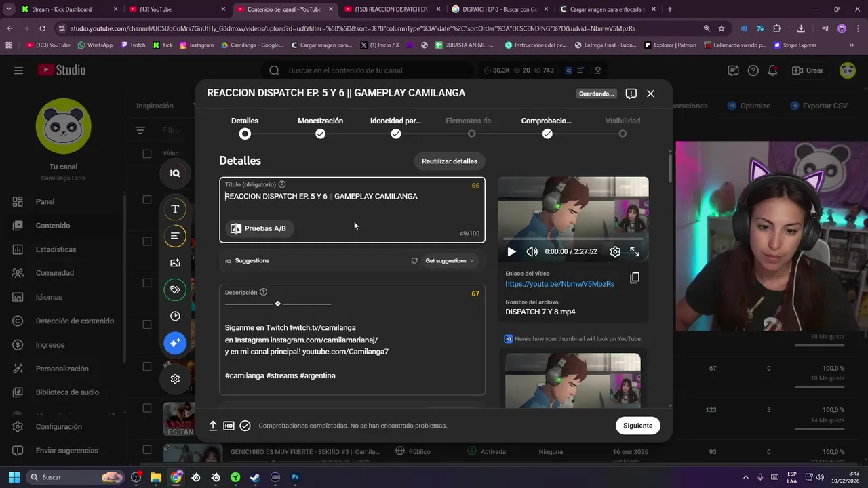
Task: Open the IQ tool in floating toolbar
Action: tap(175, 174)
